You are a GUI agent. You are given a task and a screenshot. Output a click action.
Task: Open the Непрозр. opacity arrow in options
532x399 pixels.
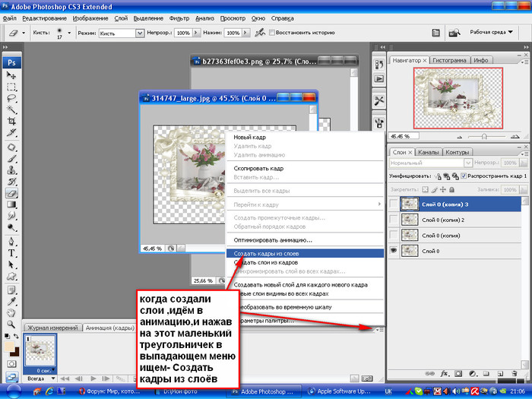point(196,33)
